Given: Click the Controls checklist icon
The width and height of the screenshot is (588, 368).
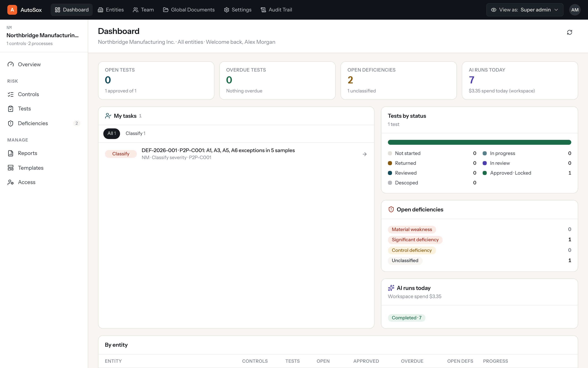Looking at the screenshot, I should pyautogui.click(x=11, y=94).
